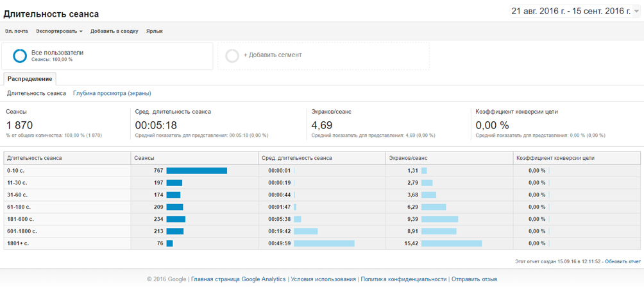The image size is (644, 287).
Task: Click the Отправить отзыв link
Action: 475,279
